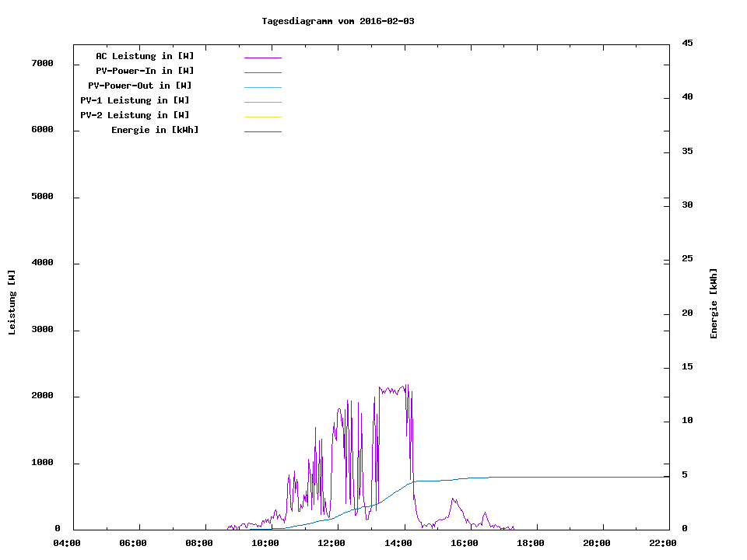Select the 04:00 start time label
This screenshot has height=560, width=747.
point(67,544)
